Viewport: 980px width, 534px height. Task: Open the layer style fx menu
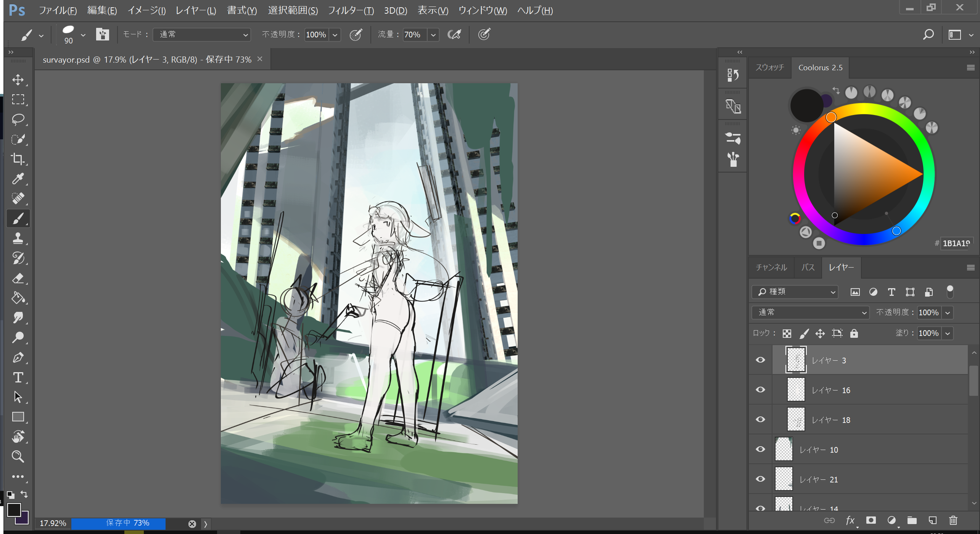(x=850, y=520)
